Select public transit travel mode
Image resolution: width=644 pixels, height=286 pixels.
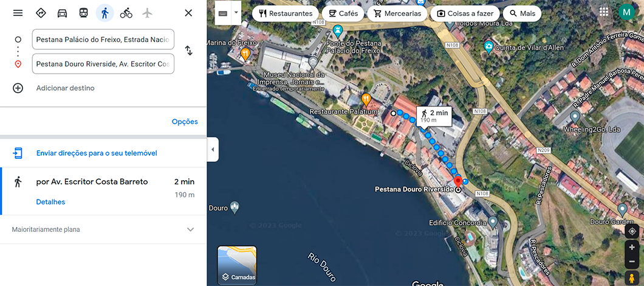click(83, 13)
